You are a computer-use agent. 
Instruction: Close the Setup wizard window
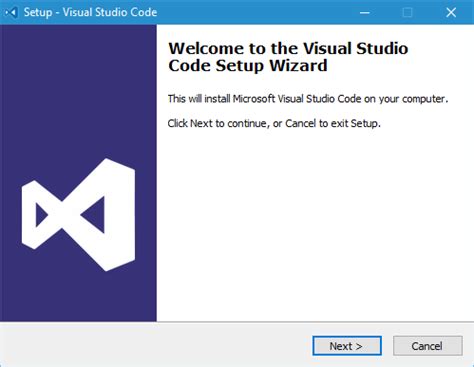coord(451,12)
